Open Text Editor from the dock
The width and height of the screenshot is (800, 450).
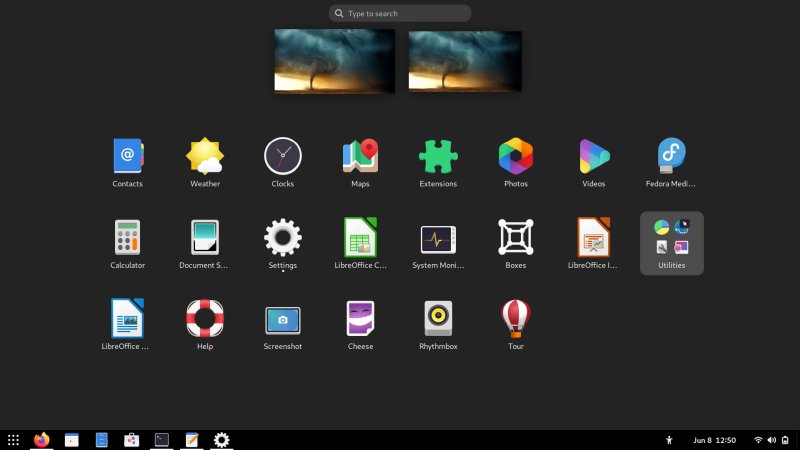192,440
